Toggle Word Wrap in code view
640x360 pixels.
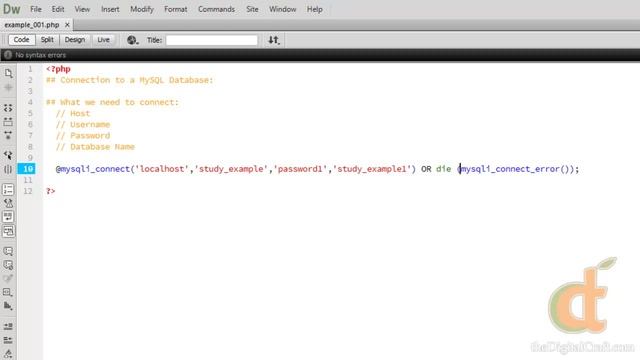coord(8,217)
